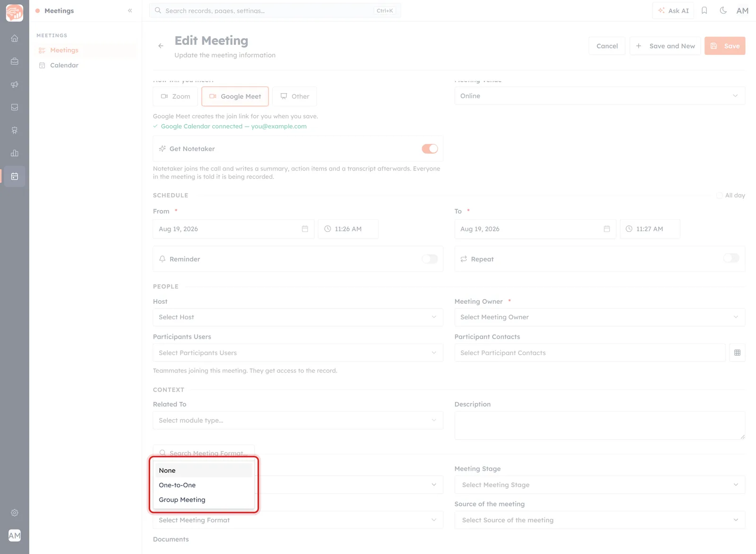The width and height of the screenshot is (756, 554).
Task: Open the Select Host dropdown
Action: pos(298,317)
